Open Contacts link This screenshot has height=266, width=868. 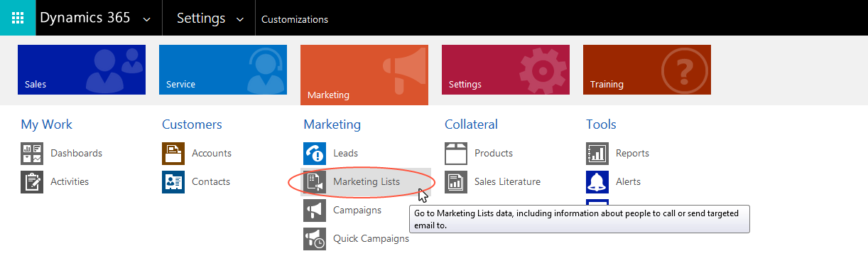211,182
